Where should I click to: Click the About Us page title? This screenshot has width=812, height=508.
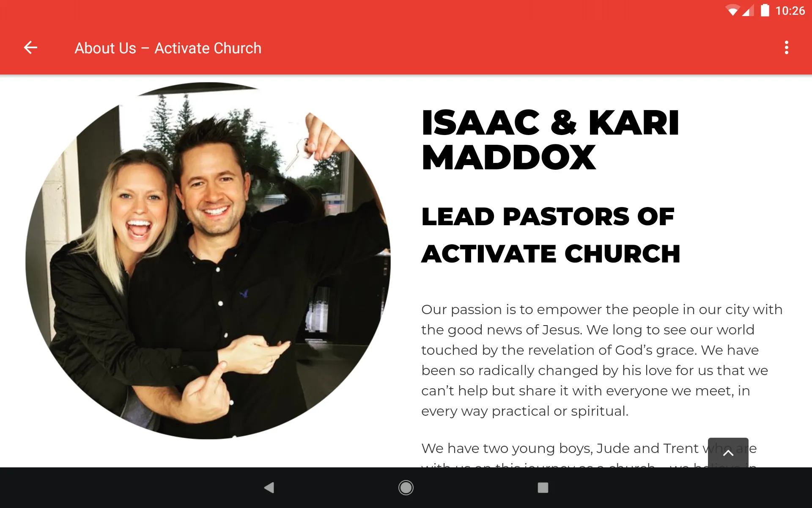pyautogui.click(x=168, y=48)
